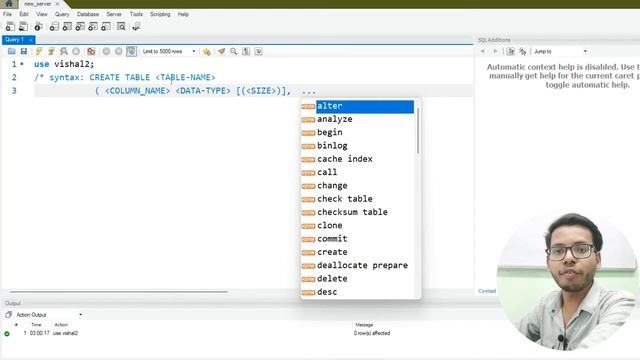Open the Tools menu

pyautogui.click(x=136, y=14)
